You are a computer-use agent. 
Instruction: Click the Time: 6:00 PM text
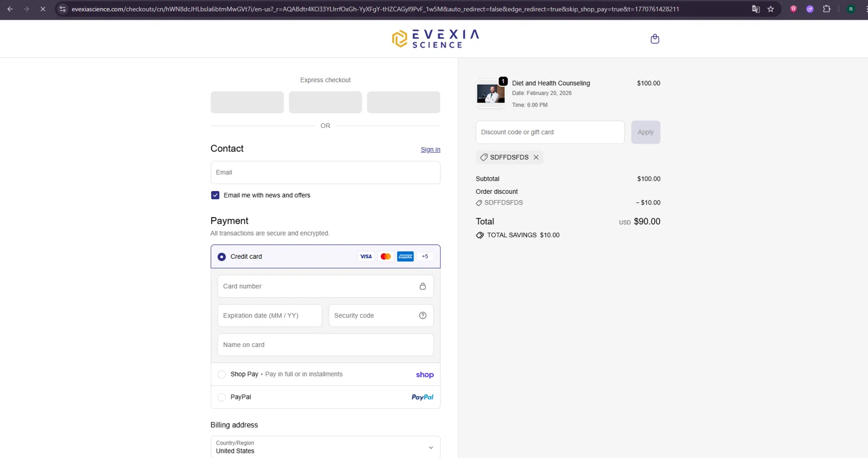click(x=529, y=105)
